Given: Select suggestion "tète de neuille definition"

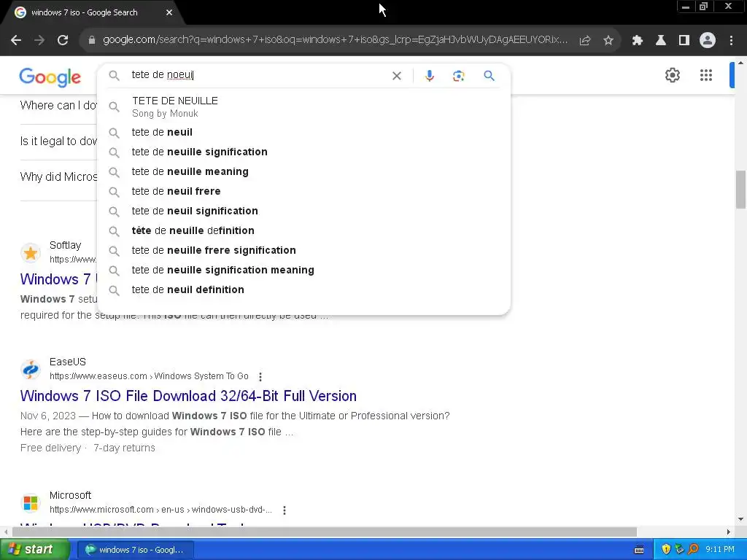Looking at the screenshot, I should click(x=303, y=230).
